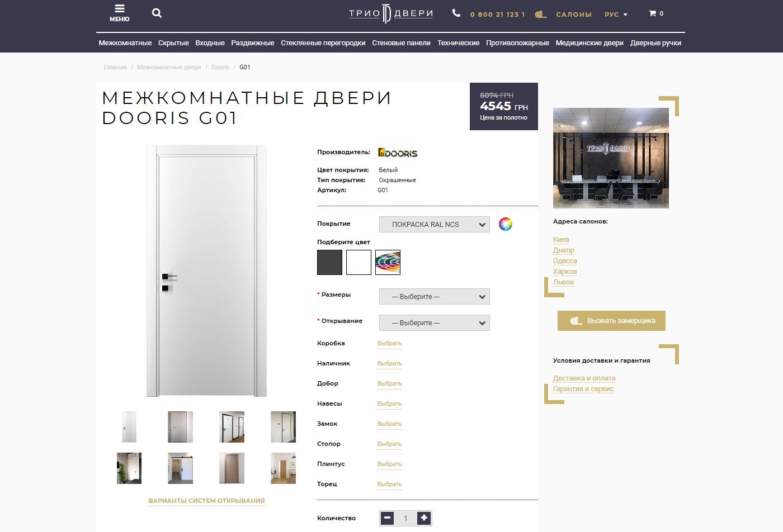
Task: Open the shopping cart icon
Action: click(653, 13)
